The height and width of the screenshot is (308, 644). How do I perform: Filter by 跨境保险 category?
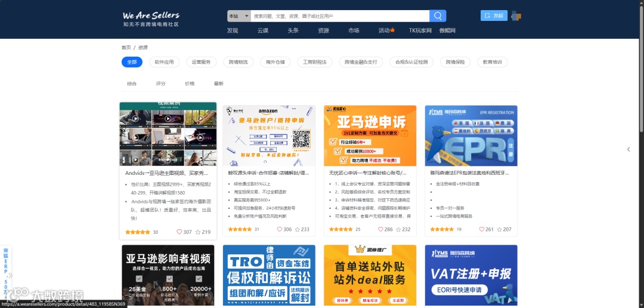click(455, 62)
